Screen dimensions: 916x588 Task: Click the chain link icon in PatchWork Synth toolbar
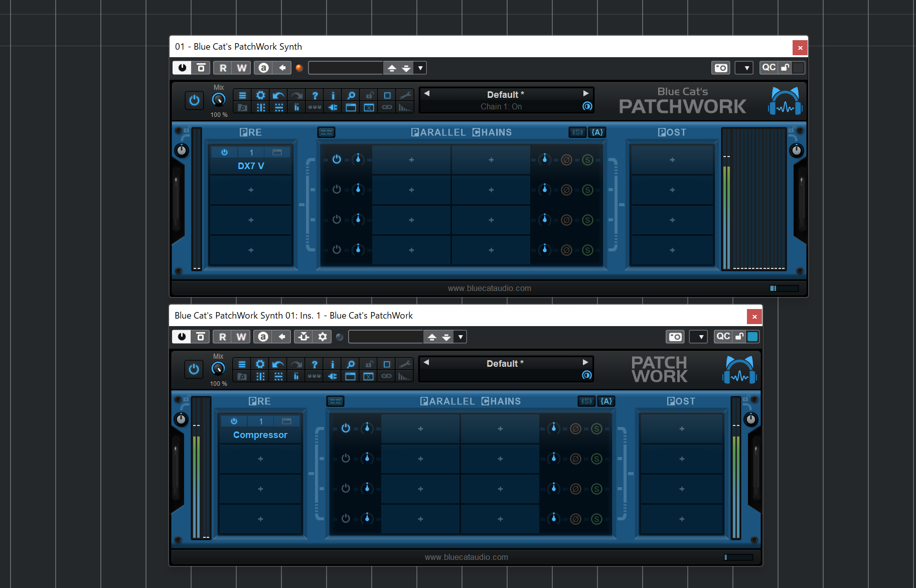tap(387, 107)
